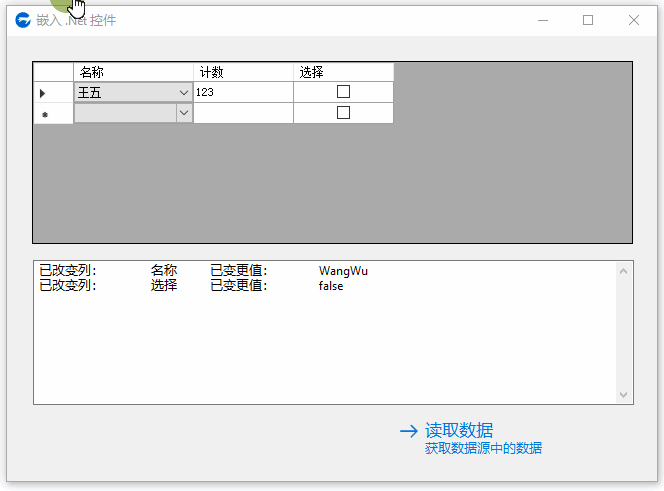Click the grid top-left select-all corner header
664x491 pixels.
[x=53, y=72]
